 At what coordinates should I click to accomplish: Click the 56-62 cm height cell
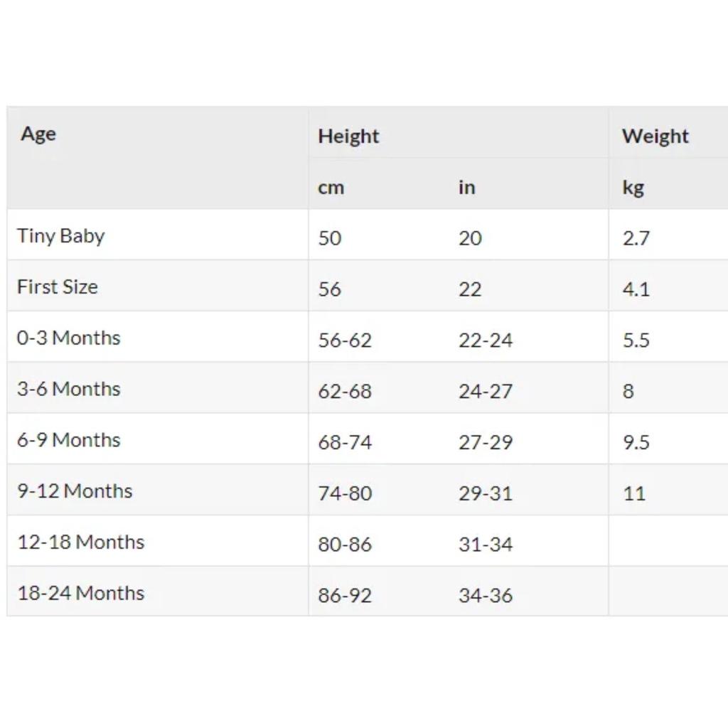click(x=345, y=341)
